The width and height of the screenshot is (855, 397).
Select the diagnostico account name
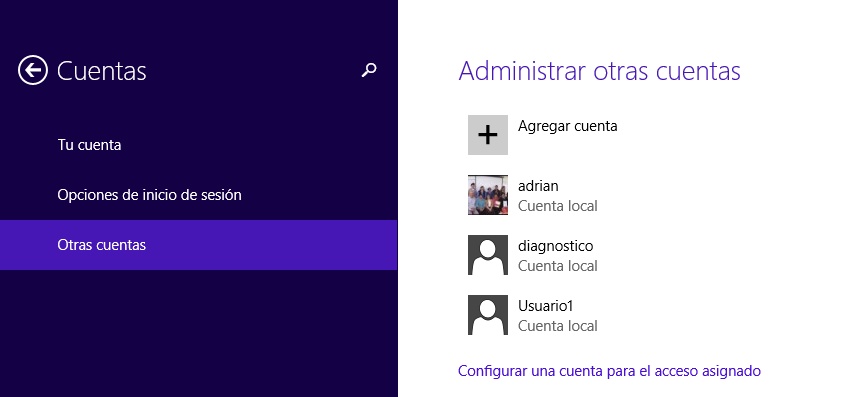[556, 246]
